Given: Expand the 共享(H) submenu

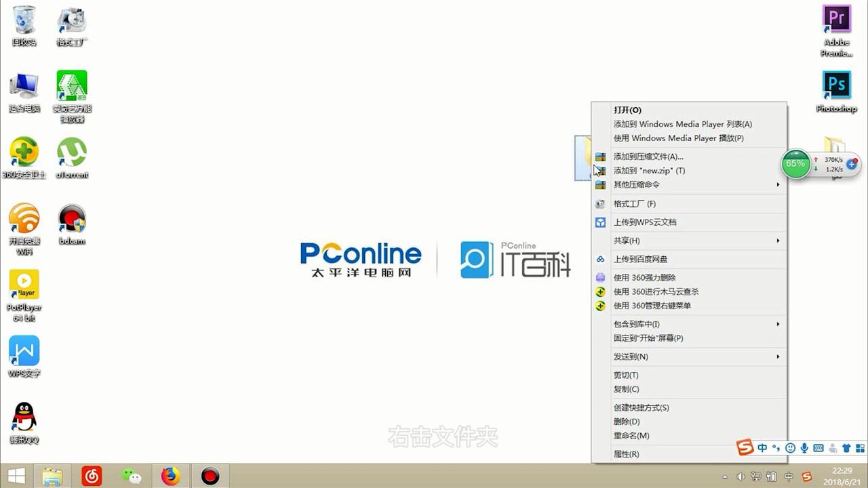Looking at the screenshot, I should [x=689, y=241].
